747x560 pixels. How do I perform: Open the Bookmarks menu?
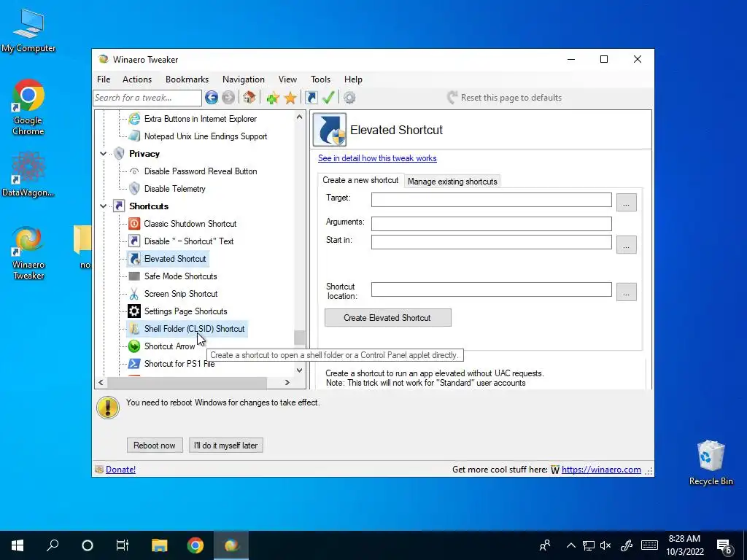tap(187, 79)
